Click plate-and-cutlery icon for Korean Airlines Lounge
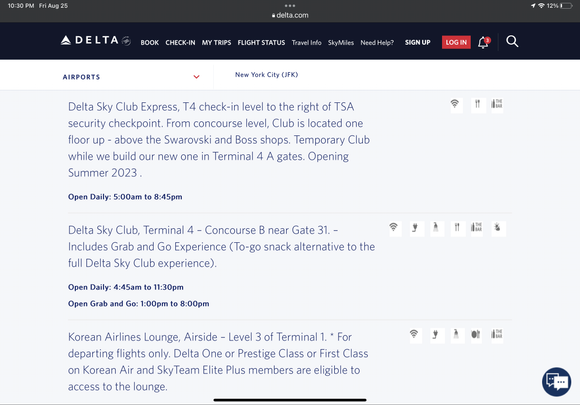 [476, 335]
